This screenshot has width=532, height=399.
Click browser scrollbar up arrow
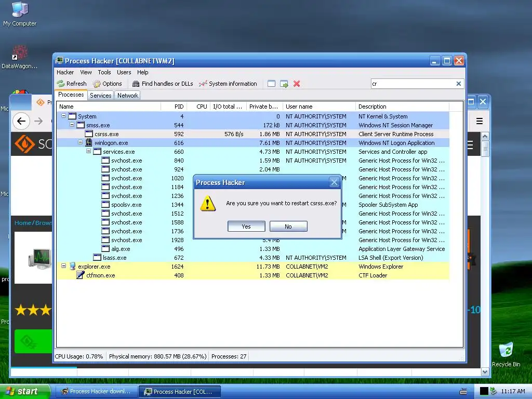(485, 137)
